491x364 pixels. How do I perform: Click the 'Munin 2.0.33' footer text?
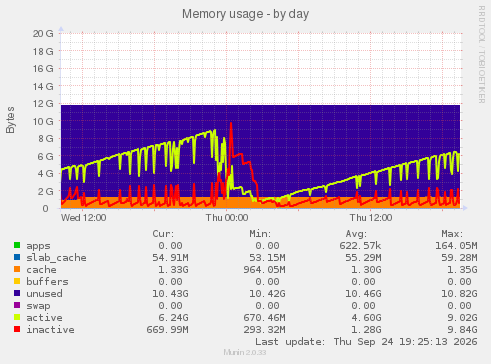245,352
